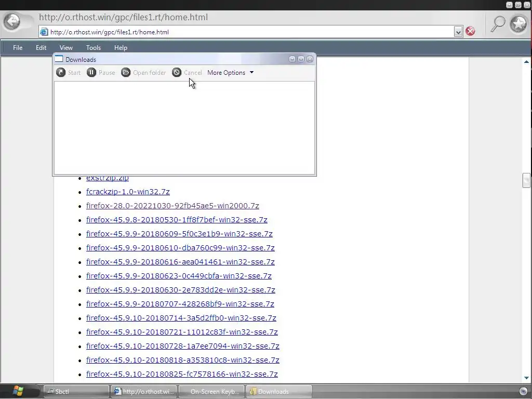532x399 pixels.
Task: Open the Help menu
Action: click(x=121, y=47)
